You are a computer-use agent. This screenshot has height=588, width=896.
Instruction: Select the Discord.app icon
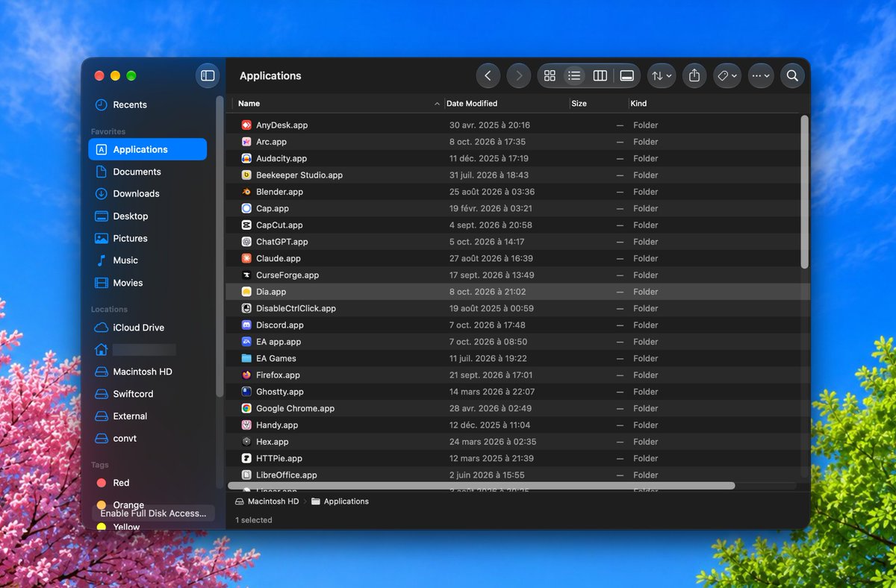(x=246, y=325)
